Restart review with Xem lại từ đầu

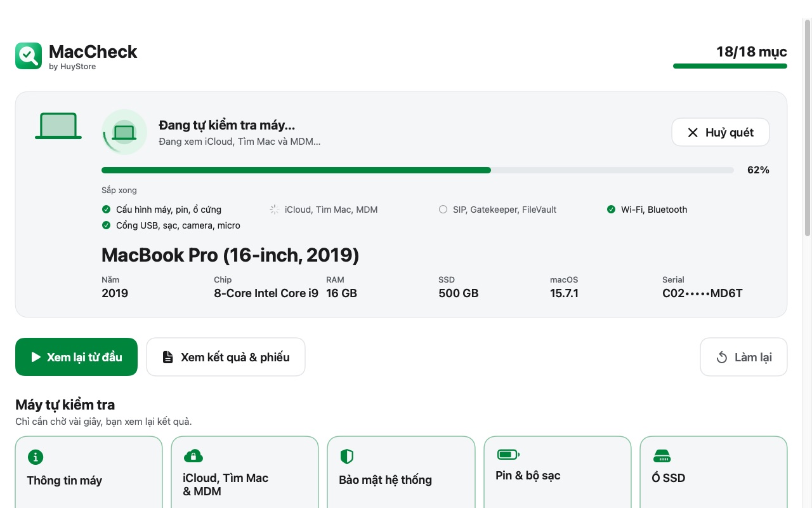(x=76, y=357)
